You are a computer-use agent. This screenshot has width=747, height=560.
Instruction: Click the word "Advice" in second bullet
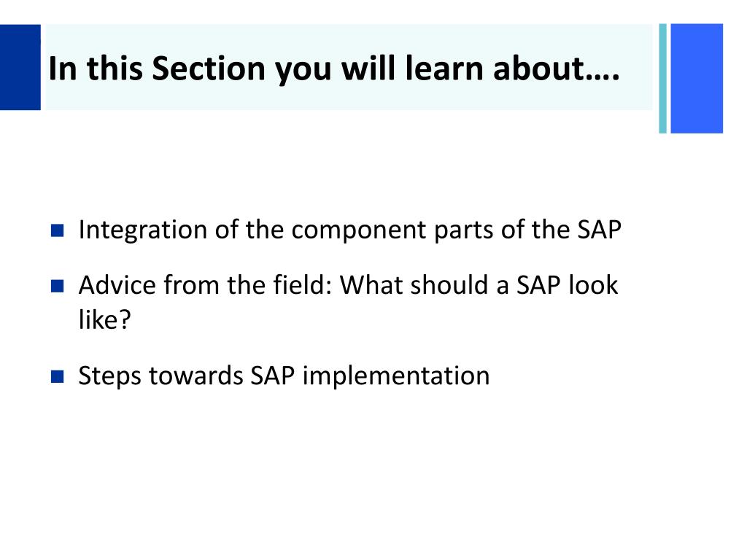117,285
